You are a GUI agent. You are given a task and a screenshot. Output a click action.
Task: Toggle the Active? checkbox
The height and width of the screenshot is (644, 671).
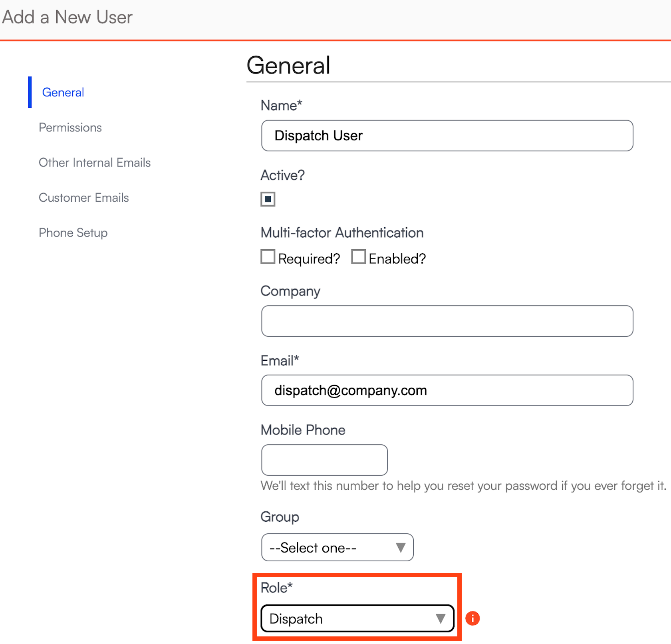268,199
